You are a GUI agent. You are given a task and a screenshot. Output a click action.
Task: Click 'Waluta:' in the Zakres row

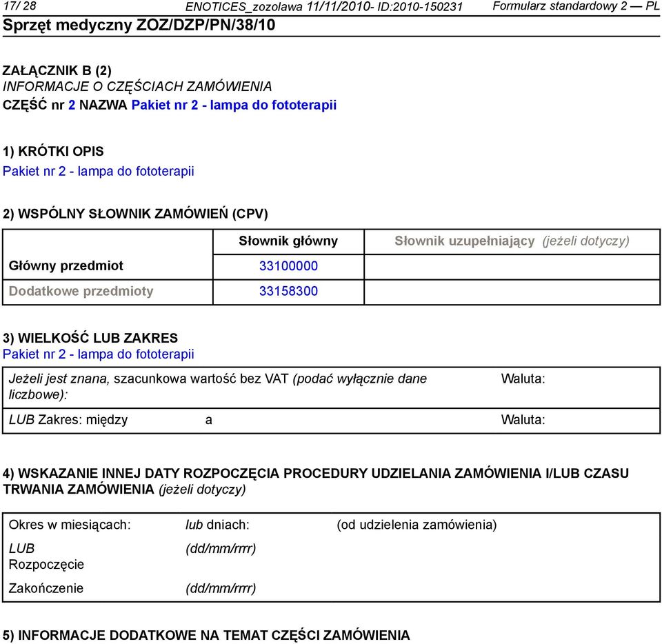pyautogui.click(x=523, y=420)
